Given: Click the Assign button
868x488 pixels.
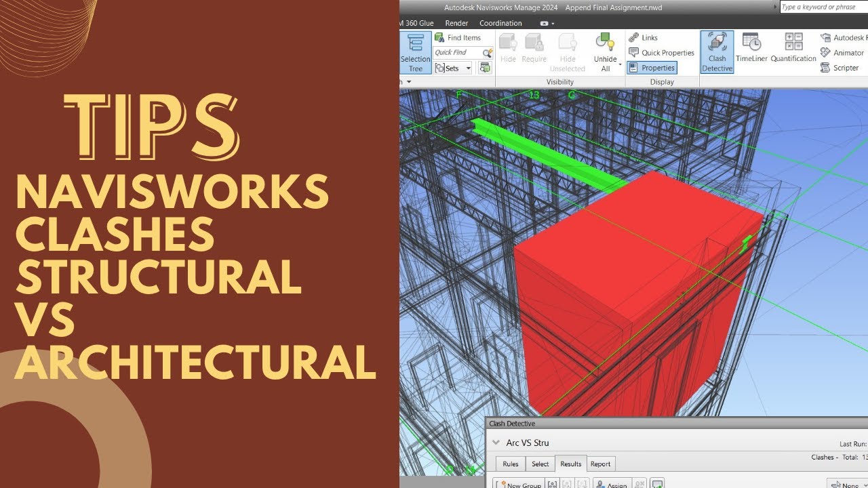Looking at the screenshot, I should [612, 484].
